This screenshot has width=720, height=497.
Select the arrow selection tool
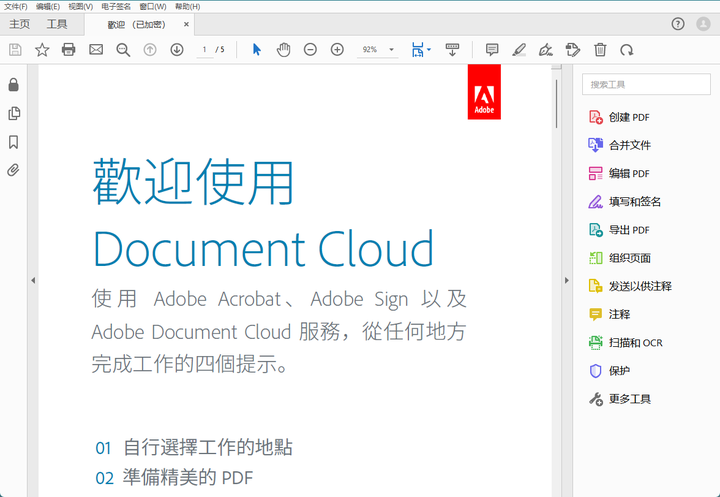[257, 50]
